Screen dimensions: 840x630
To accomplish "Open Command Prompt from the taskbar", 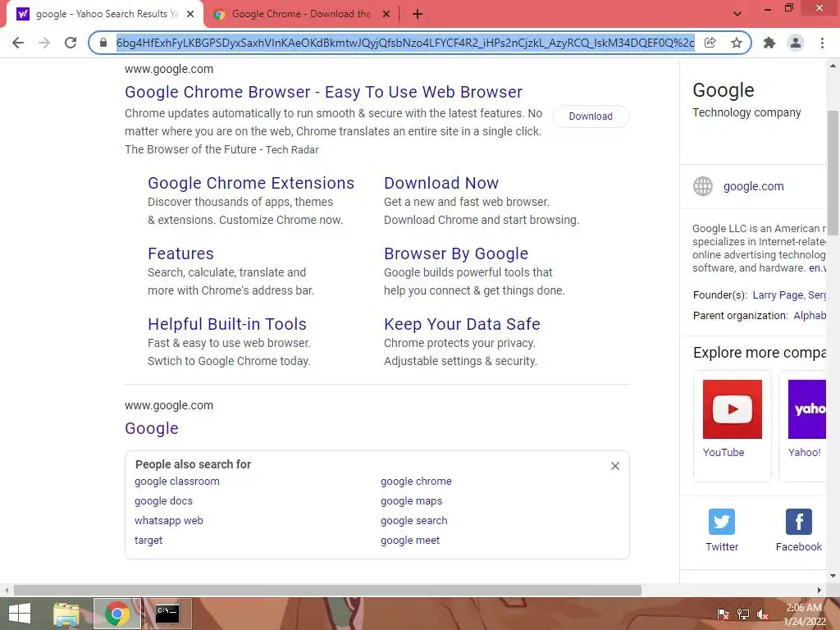I will click(167, 614).
